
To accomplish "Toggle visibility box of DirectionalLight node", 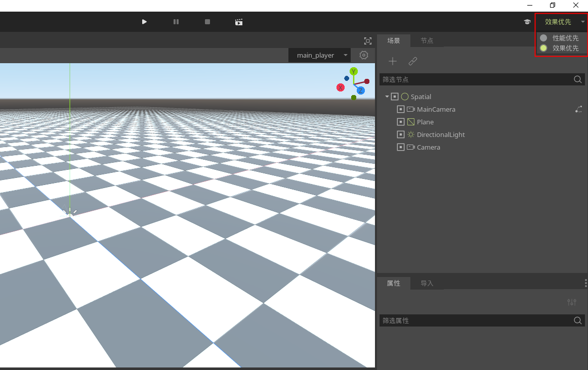I will (x=400, y=134).
